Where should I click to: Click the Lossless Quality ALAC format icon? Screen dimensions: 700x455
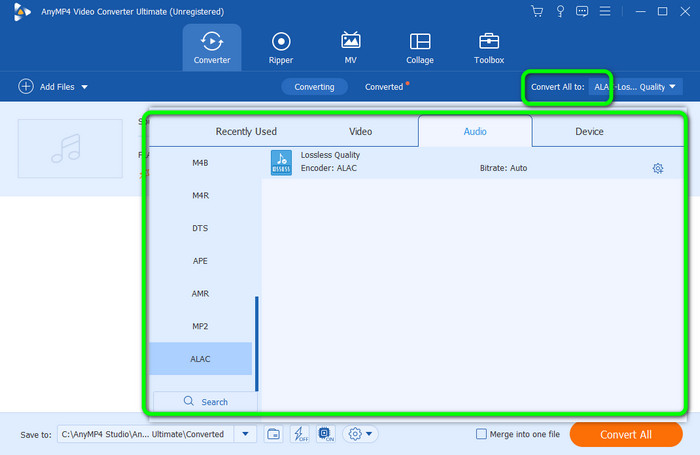pos(281,163)
